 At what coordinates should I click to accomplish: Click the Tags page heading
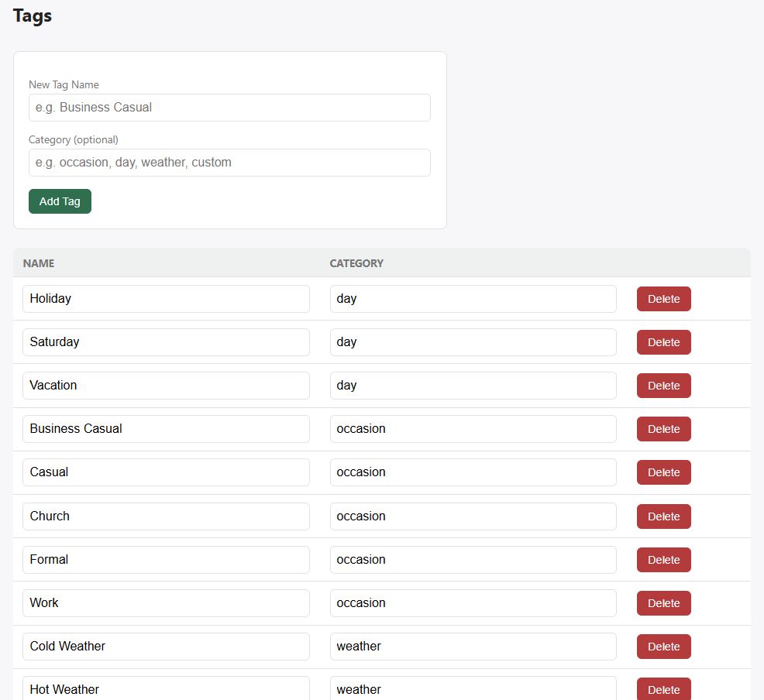(33, 16)
